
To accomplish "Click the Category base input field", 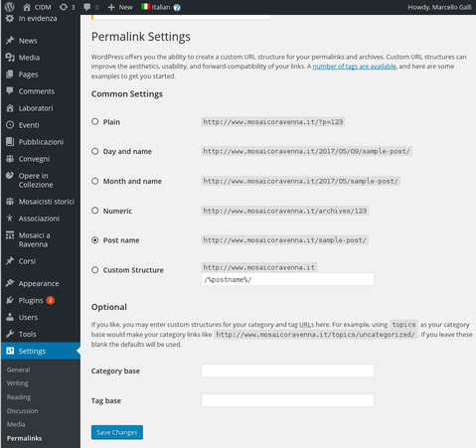I will (287, 371).
